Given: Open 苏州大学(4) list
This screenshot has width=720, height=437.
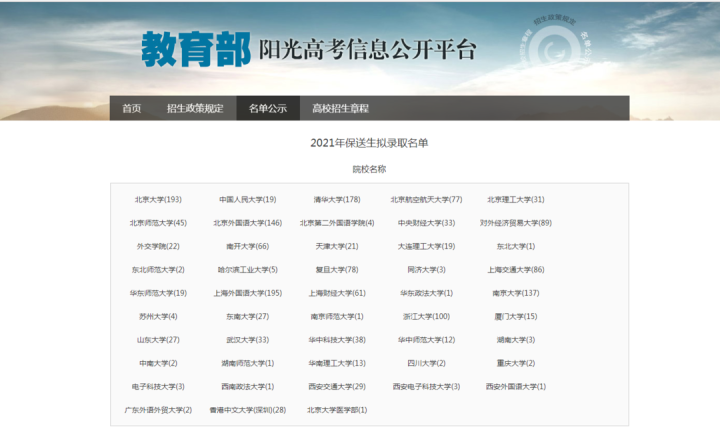Looking at the screenshot, I should point(158,316).
